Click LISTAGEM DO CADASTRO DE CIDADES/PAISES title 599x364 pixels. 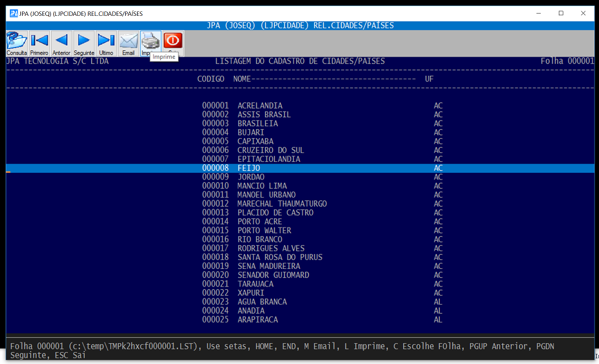[300, 61]
